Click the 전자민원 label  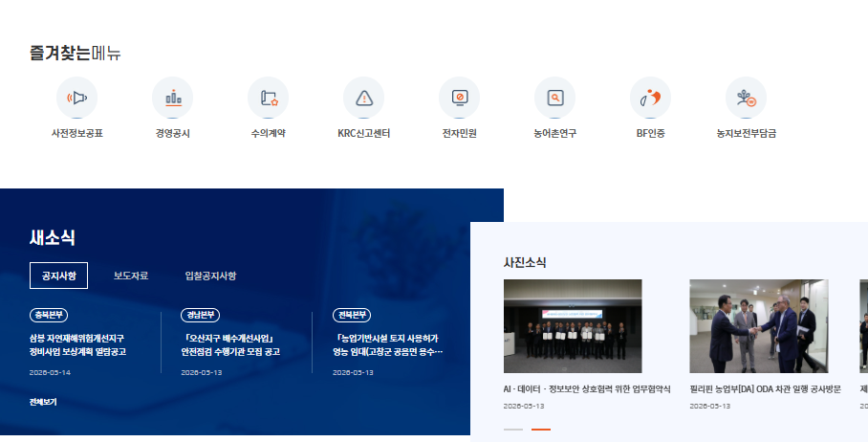click(x=460, y=134)
